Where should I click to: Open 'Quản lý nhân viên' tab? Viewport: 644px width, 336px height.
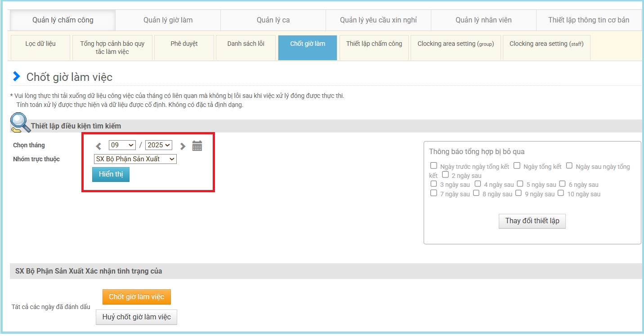pyautogui.click(x=483, y=20)
